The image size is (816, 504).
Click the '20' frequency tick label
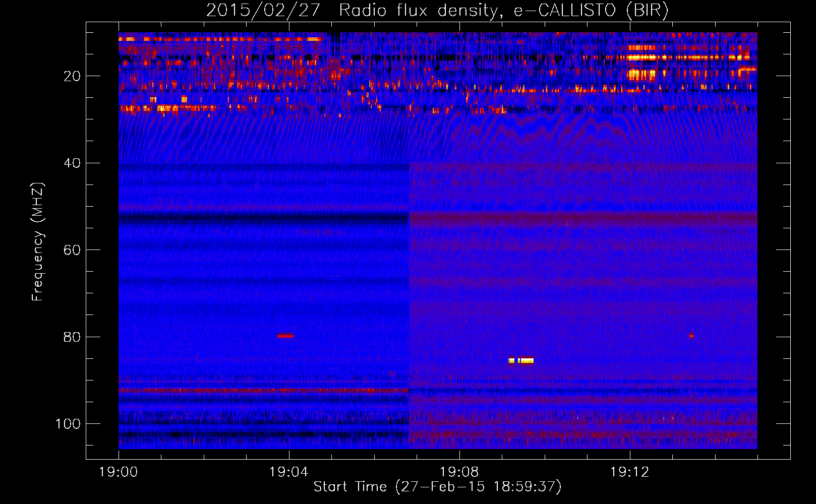(72, 77)
